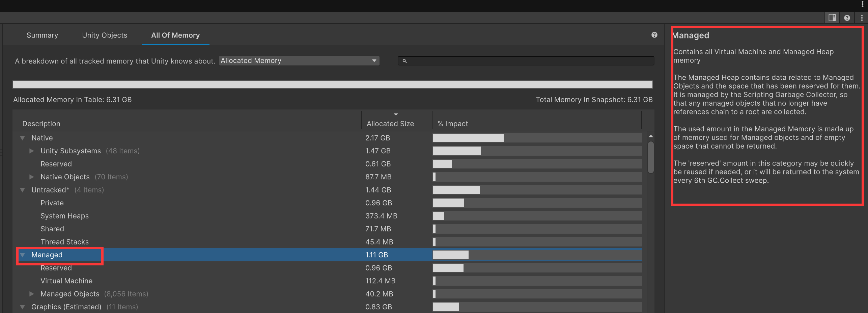Screen dimensions: 868x313
Task: Toggle the details side panel icon
Action: pyautogui.click(x=832, y=18)
